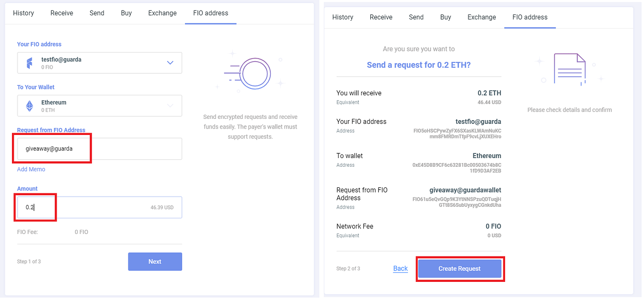644x298 pixels.
Task: Expand the testfio@guarda FIO address dropdown
Action: click(x=99, y=63)
